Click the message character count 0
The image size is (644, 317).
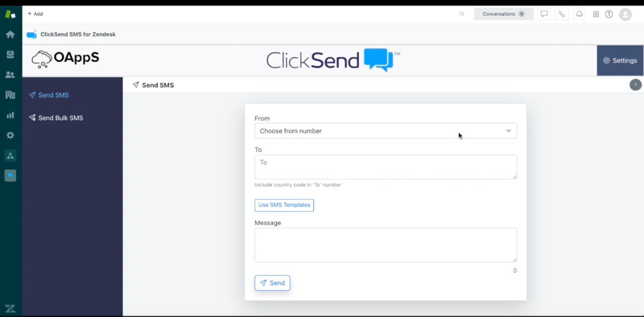(515, 271)
